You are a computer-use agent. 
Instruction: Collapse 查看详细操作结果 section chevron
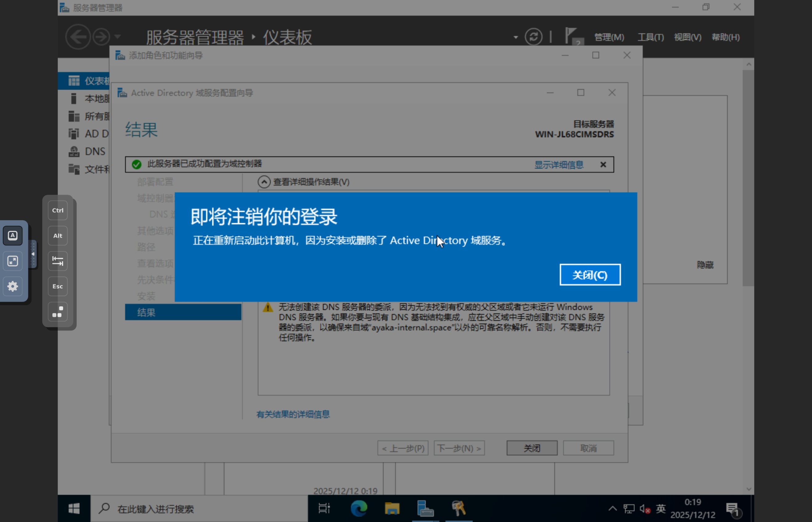(x=264, y=182)
